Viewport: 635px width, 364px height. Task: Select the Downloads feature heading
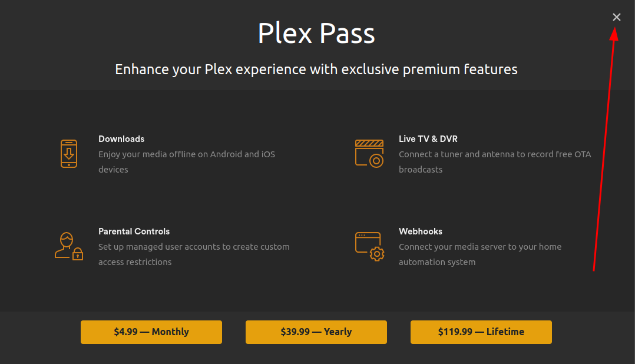[121, 138]
